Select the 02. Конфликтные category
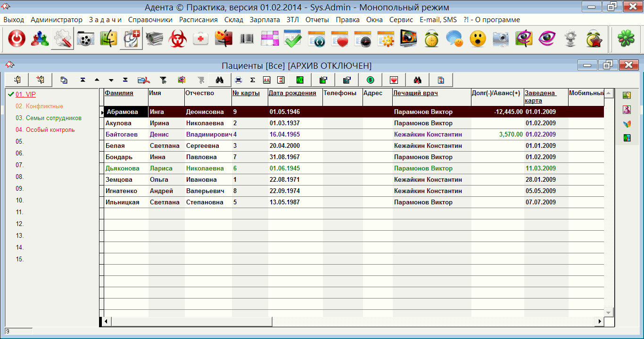Screen dimensions: 644x339 pyautogui.click(x=39, y=106)
